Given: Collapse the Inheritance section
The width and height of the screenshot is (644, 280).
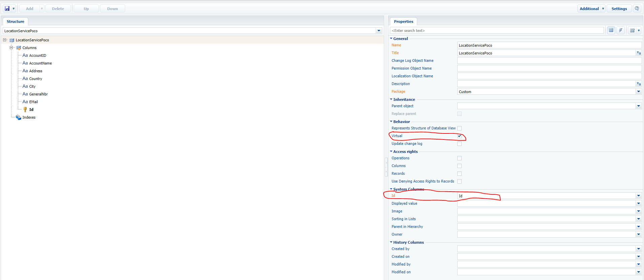Looking at the screenshot, I should click(391, 99).
